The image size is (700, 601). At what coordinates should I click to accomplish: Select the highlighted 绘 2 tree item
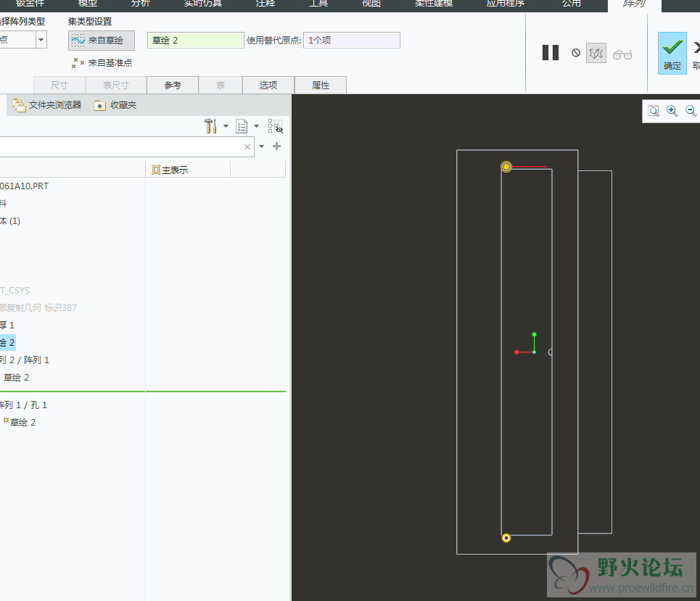(x=7, y=343)
